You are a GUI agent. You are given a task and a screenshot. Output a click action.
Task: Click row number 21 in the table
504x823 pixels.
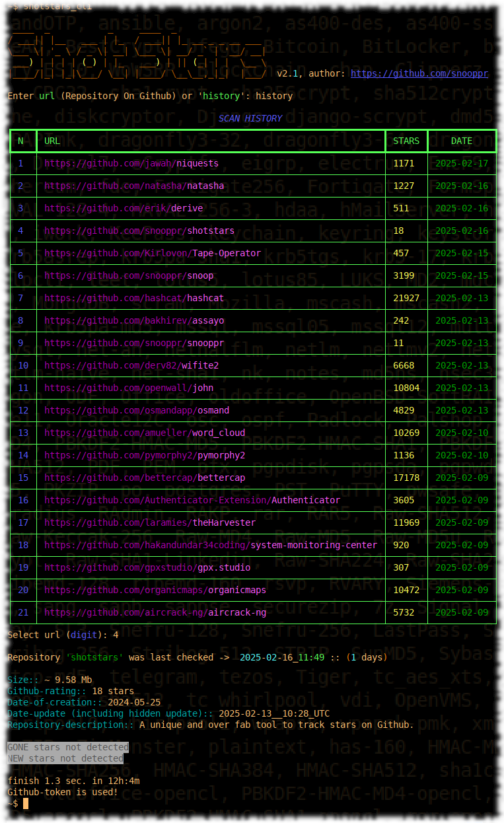click(23, 612)
